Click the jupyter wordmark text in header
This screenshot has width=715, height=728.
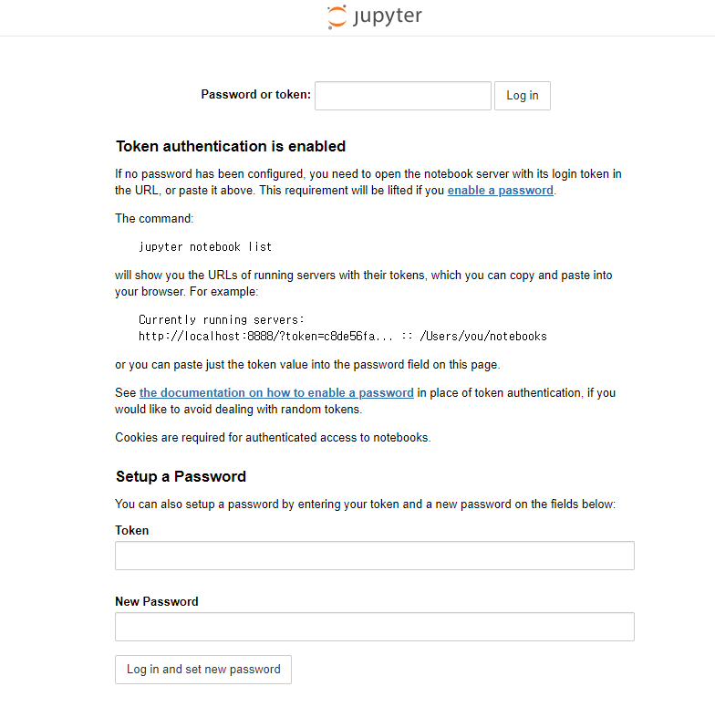[x=388, y=16]
